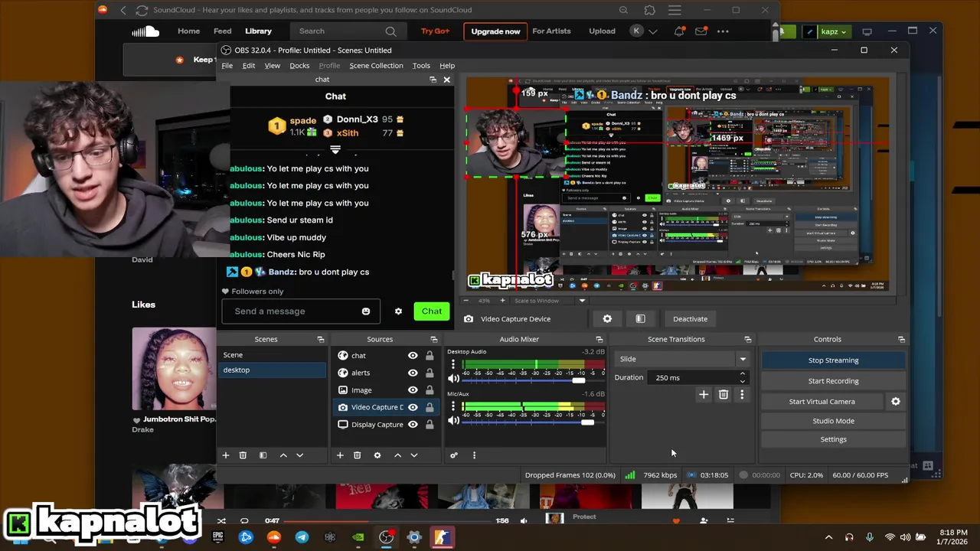980x551 pixels.
Task: Open source properties gear in Sources panel
Action: 377,455
